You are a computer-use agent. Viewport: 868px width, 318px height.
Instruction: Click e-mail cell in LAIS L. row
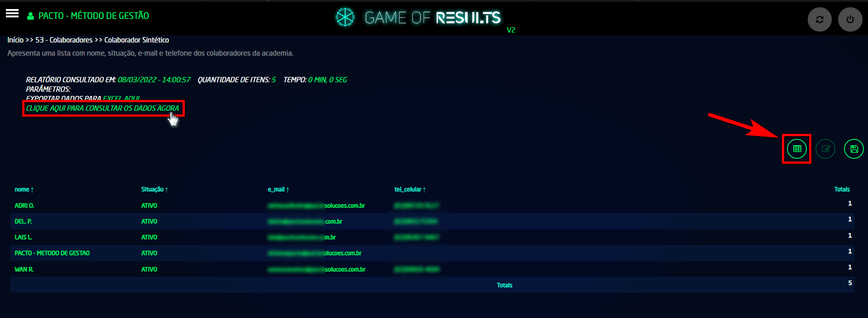tap(302, 237)
